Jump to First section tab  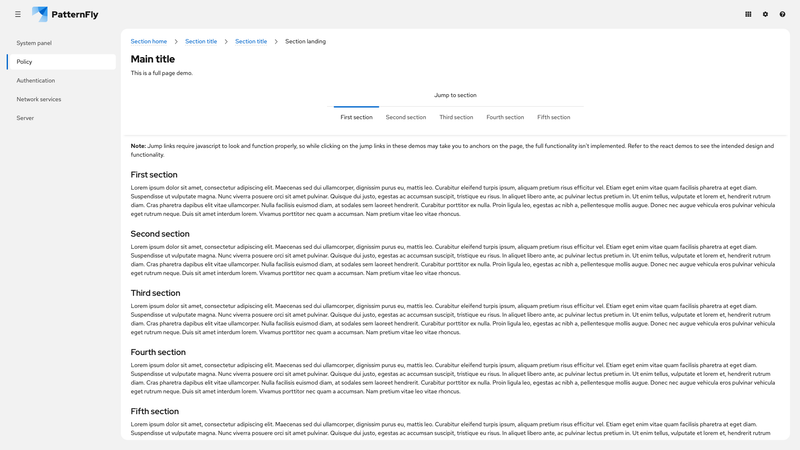coord(357,117)
